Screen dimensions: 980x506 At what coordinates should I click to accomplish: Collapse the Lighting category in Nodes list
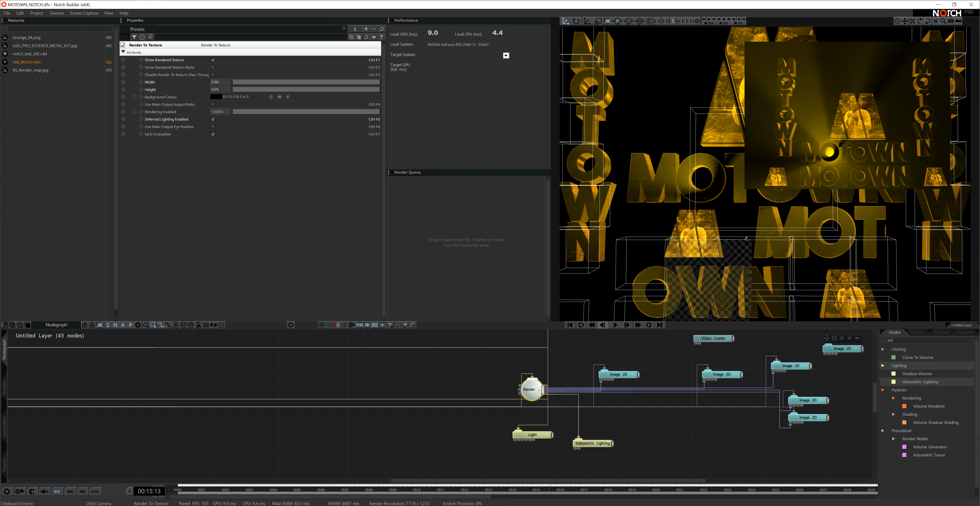coord(883,366)
